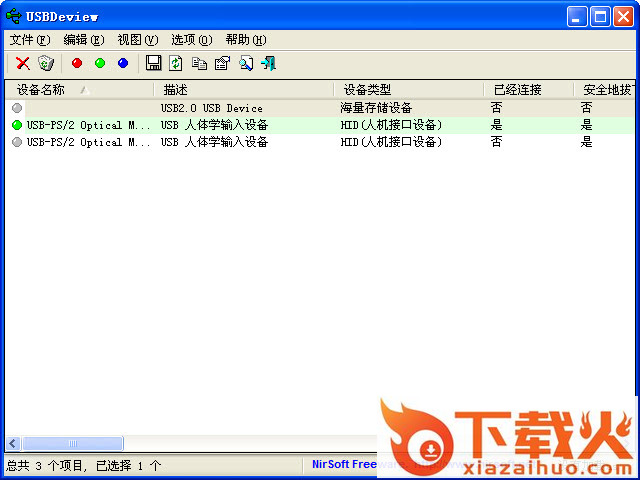Click the blue circle toolbar icon
640x480 pixels.
click(123, 63)
